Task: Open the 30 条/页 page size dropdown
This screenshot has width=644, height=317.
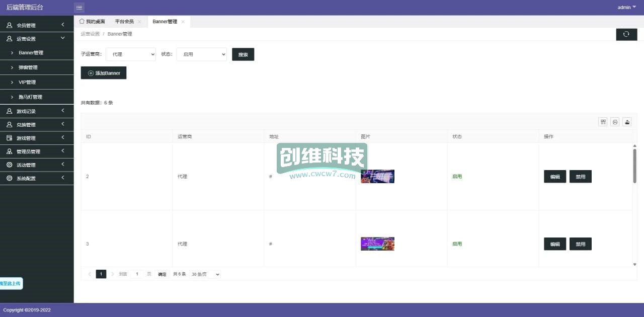Action: pyautogui.click(x=205, y=274)
